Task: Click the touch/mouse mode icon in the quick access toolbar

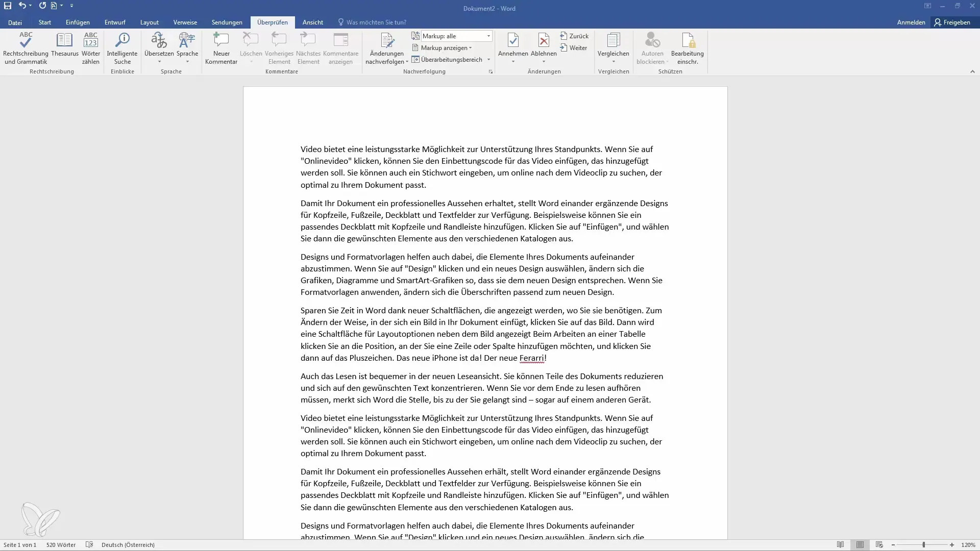Action: click(54, 6)
